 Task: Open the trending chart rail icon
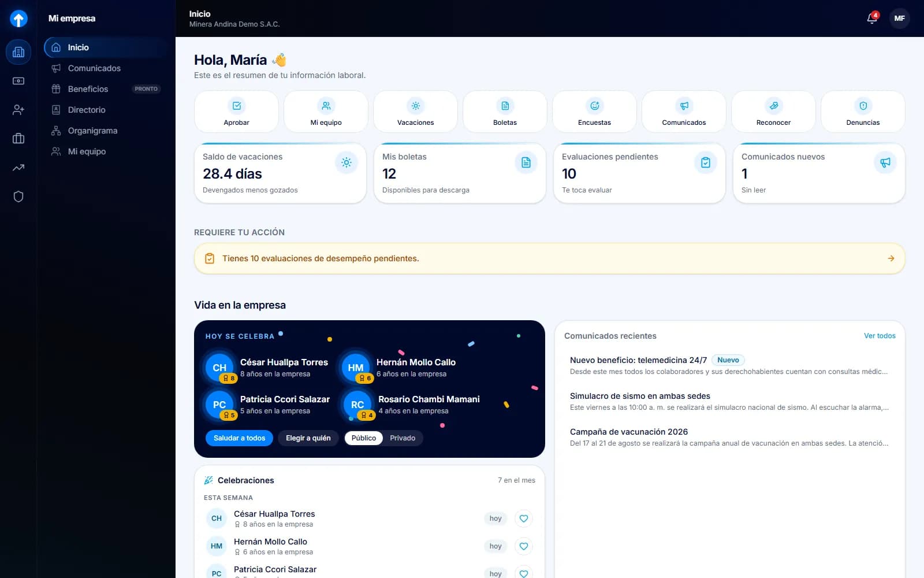pyautogui.click(x=18, y=168)
